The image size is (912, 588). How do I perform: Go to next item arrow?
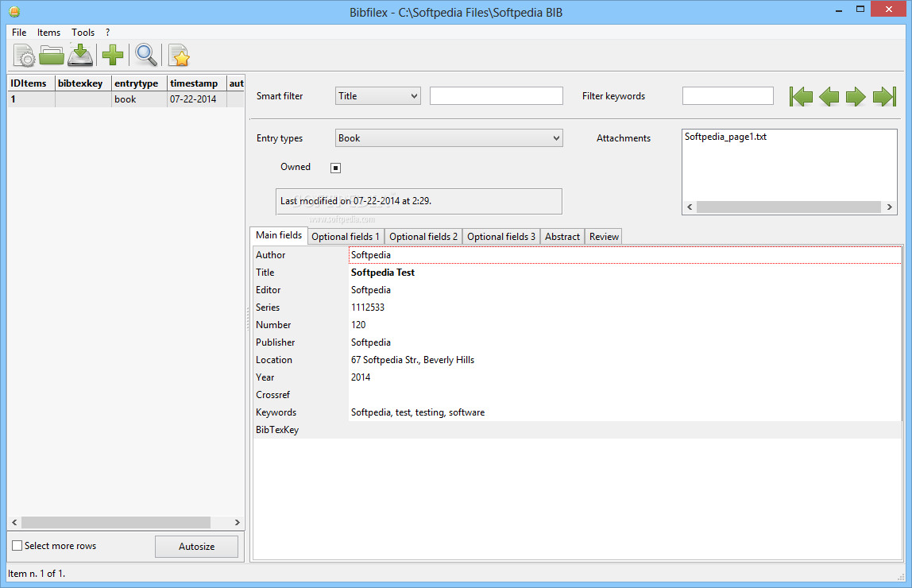pyautogui.click(x=856, y=97)
